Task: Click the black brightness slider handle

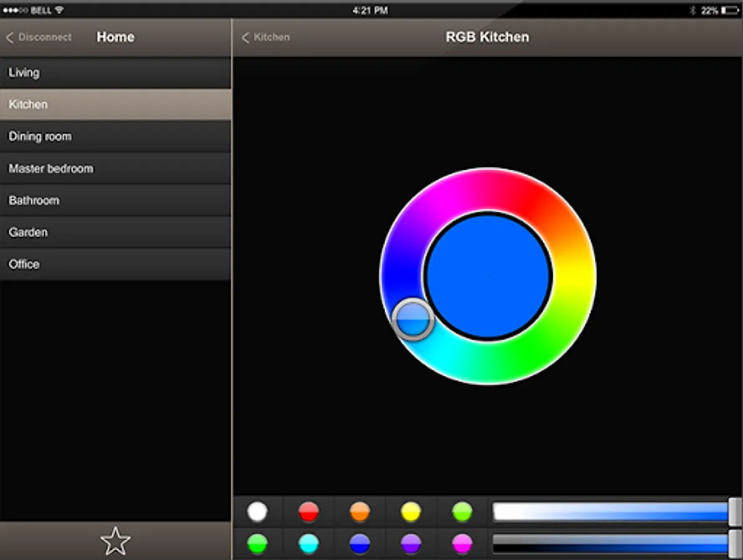Action: tap(735, 543)
